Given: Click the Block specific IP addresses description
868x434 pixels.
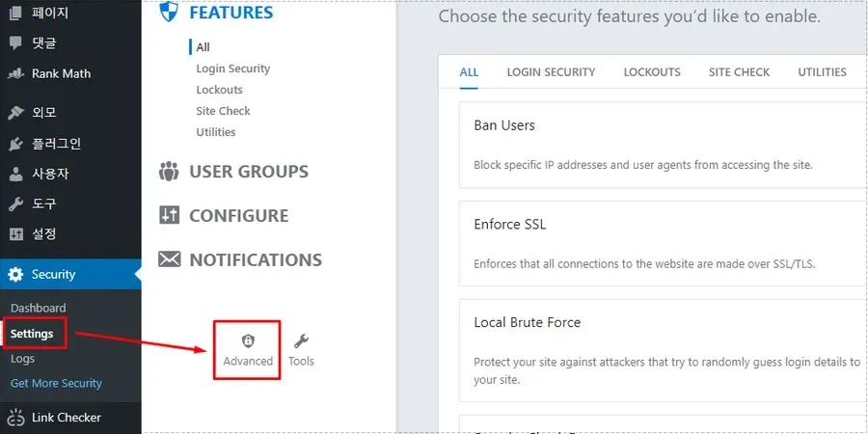Looking at the screenshot, I should point(643,165).
